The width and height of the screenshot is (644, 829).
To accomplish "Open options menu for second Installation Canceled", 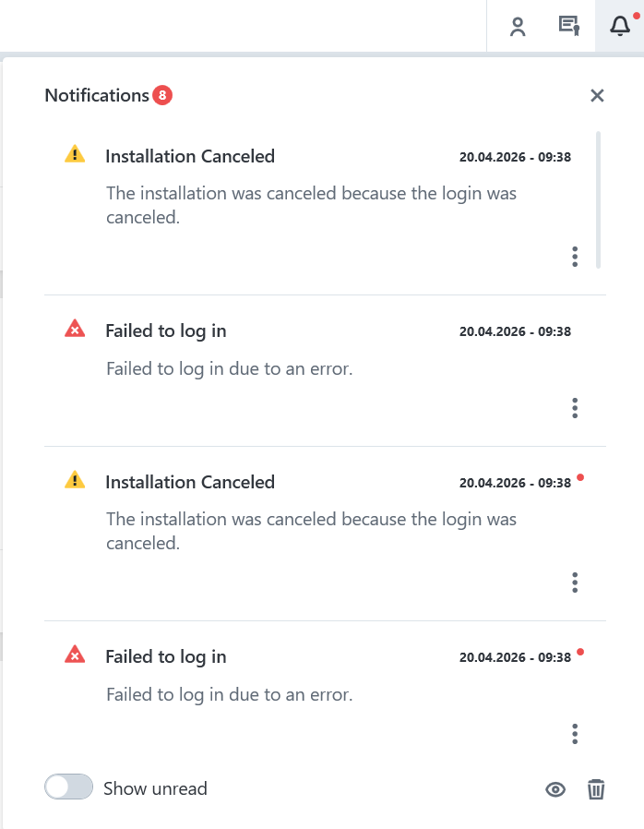I will [575, 583].
